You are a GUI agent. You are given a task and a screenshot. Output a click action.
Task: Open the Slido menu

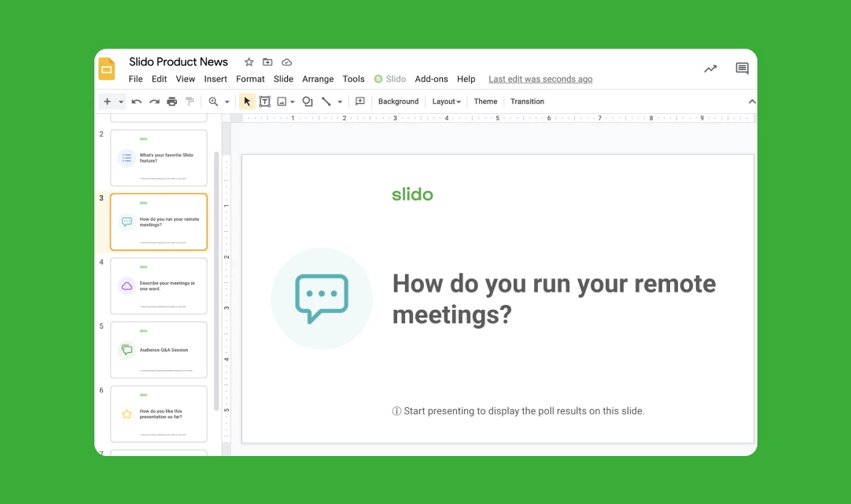(x=390, y=79)
